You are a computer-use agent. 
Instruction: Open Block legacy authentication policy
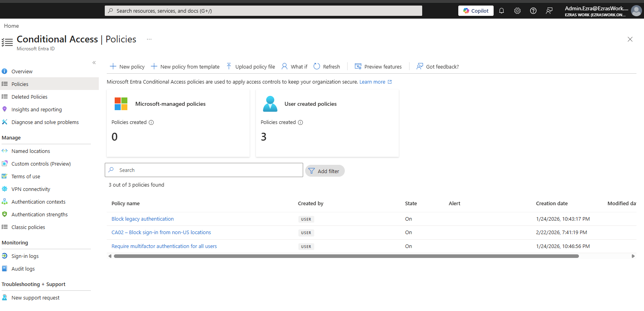click(142, 219)
